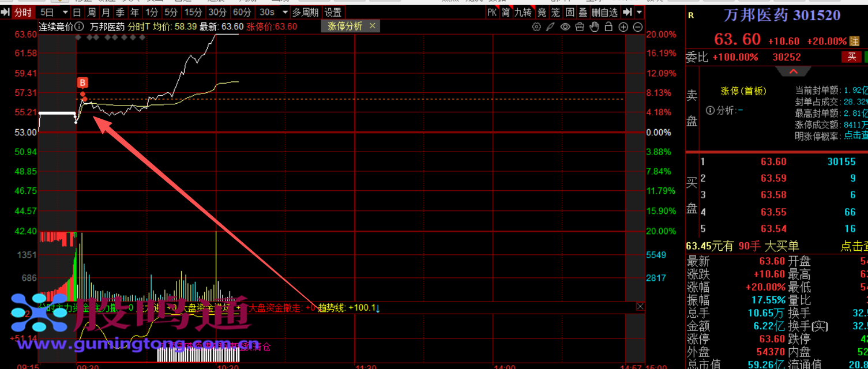Click 删自选 to remove from watchlist

[604, 12]
